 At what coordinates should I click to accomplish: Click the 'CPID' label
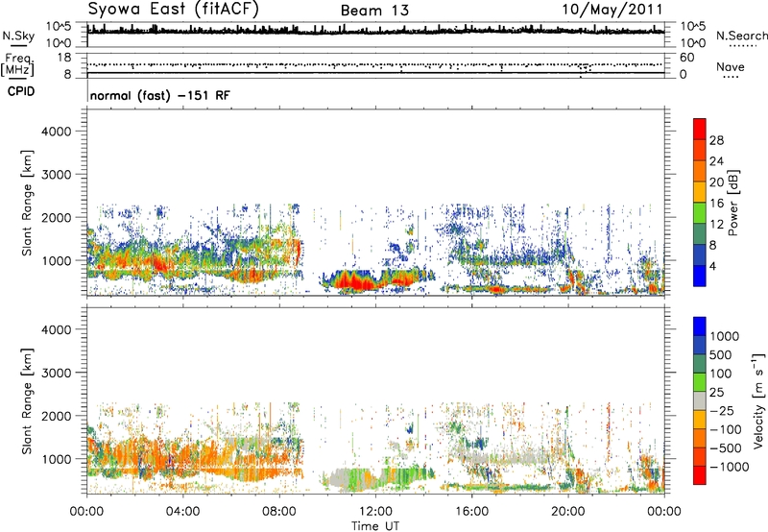pos(21,91)
